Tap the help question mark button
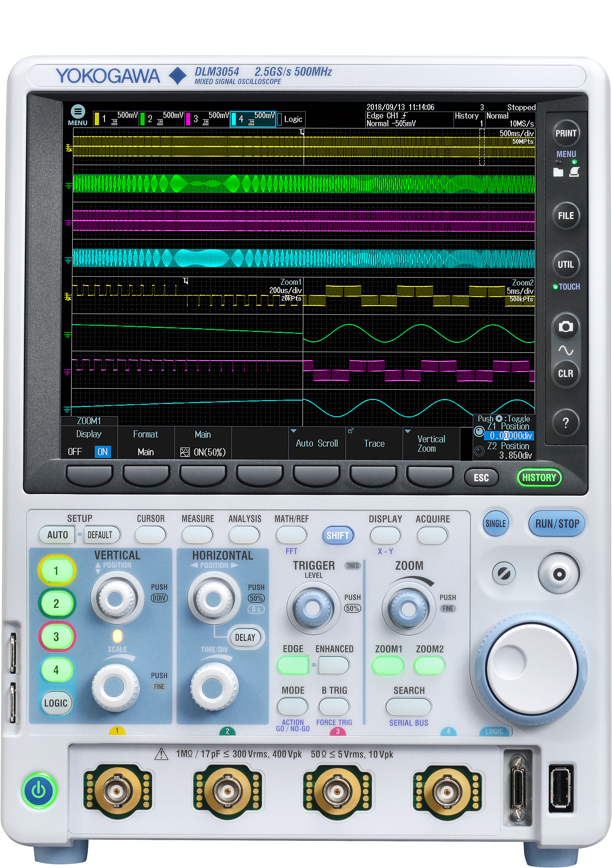 click(x=566, y=423)
